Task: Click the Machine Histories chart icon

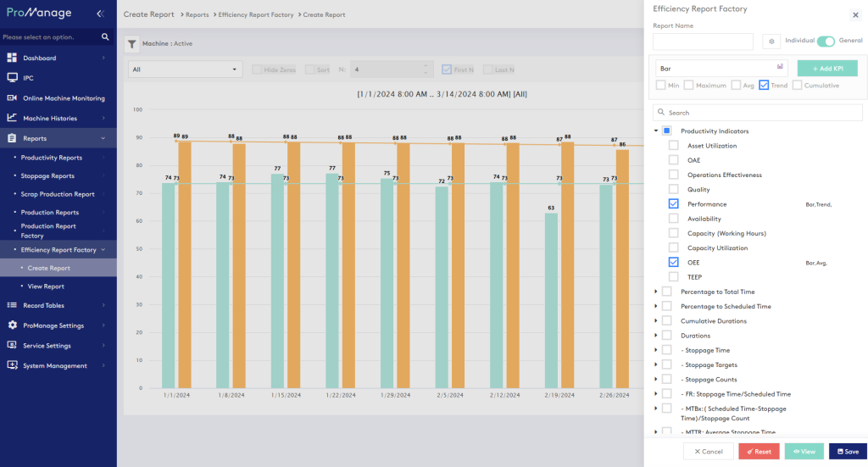Action: tap(13, 118)
